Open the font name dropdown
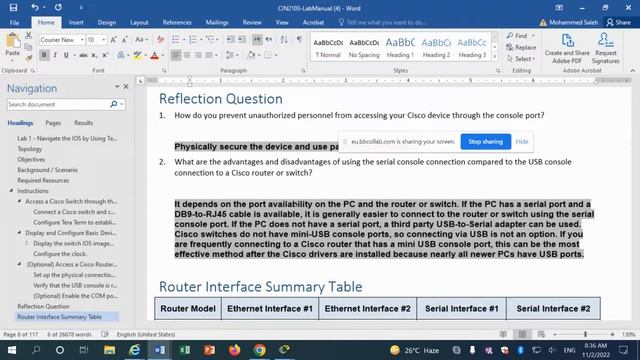This screenshot has width=640, height=360. [82, 40]
